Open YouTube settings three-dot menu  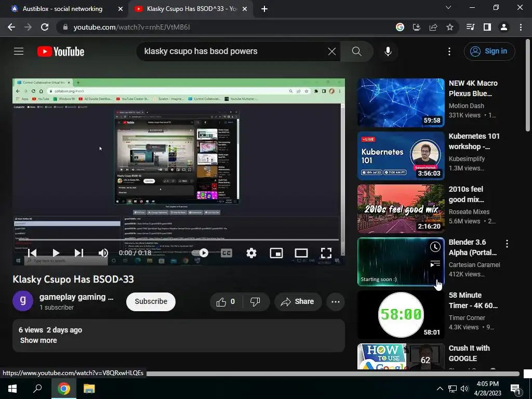[449, 51]
